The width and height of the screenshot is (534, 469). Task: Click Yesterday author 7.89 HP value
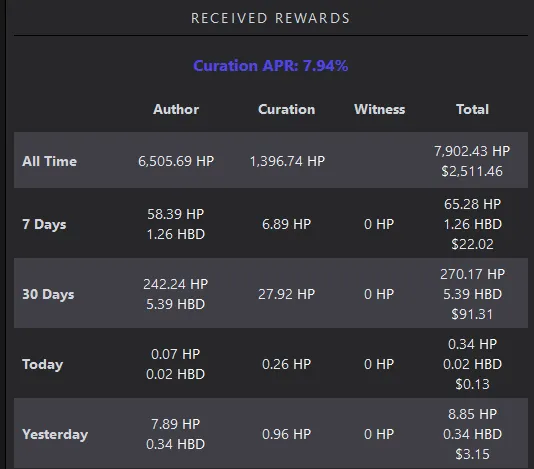(x=175, y=424)
